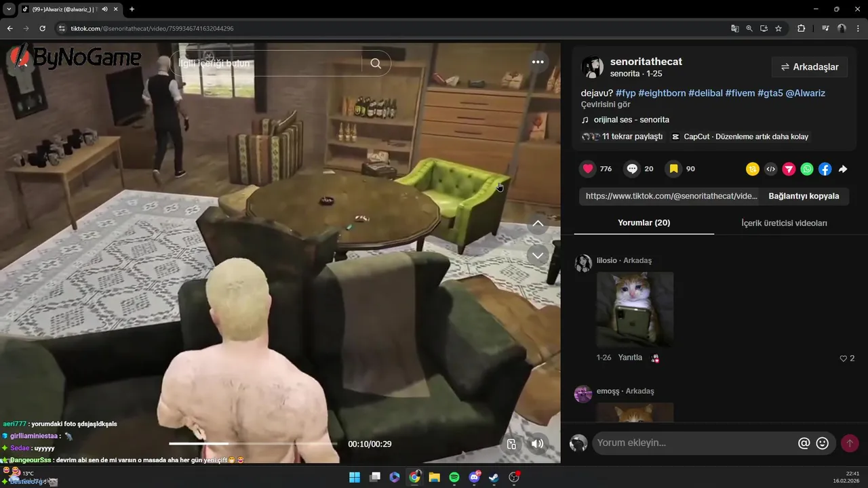Image resolution: width=868 pixels, height=488 pixels.
Task: Open the zoom magnifier icon in address bar
Action: point(749,28)
